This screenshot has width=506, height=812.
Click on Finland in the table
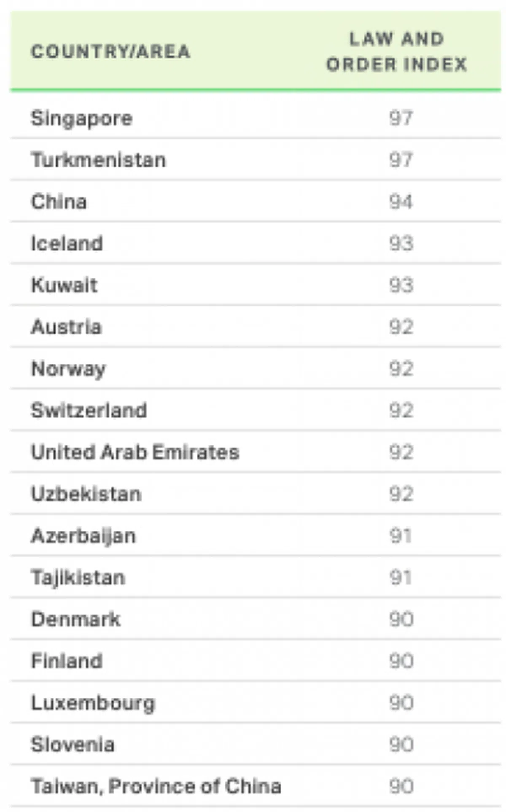[67, 661]
